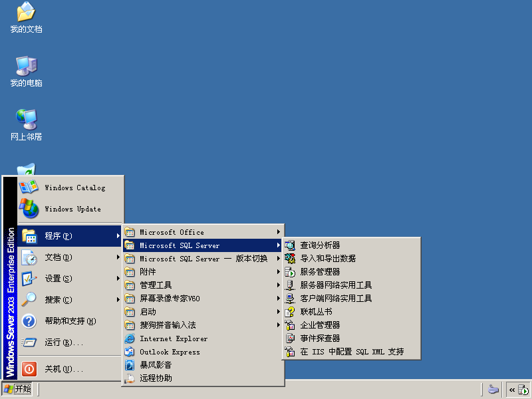The image size is (532, 399).
Task: Click the keyboard language bar icon
Action: pos(493,390)
